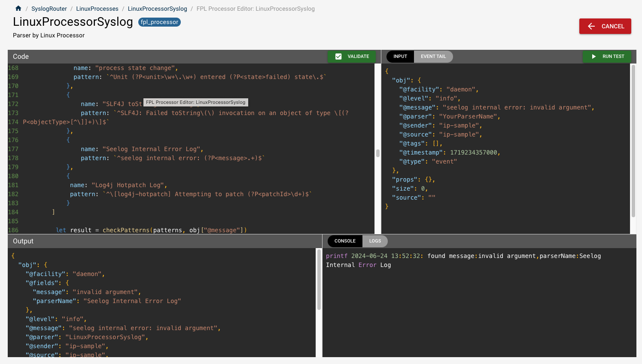Viewport: 642px width, 364px height.
Task: Click code line 181 'Log4j Hotpatch Log'
Action: click(119, 185)
